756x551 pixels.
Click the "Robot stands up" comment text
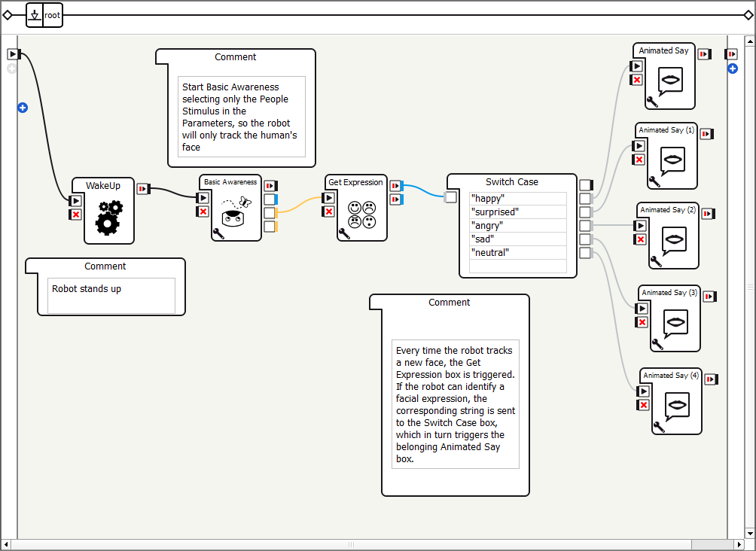pyautogui.click(x=87, y=289)
